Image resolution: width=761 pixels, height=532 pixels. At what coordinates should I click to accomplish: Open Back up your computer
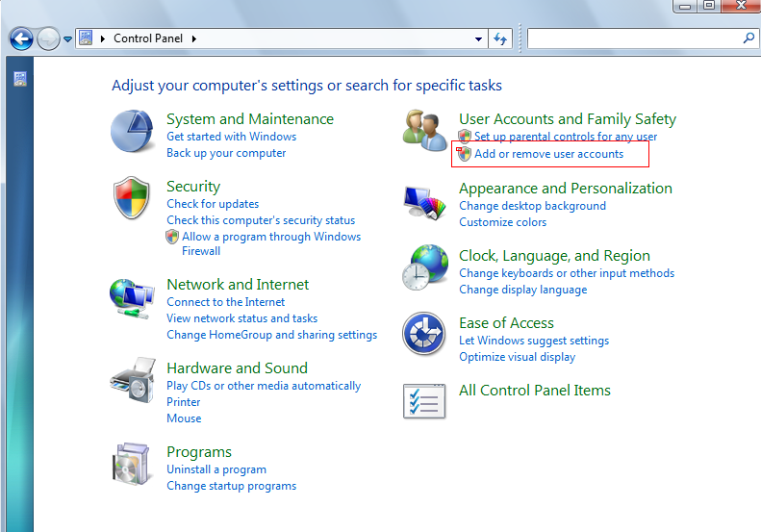click(226, 153)
